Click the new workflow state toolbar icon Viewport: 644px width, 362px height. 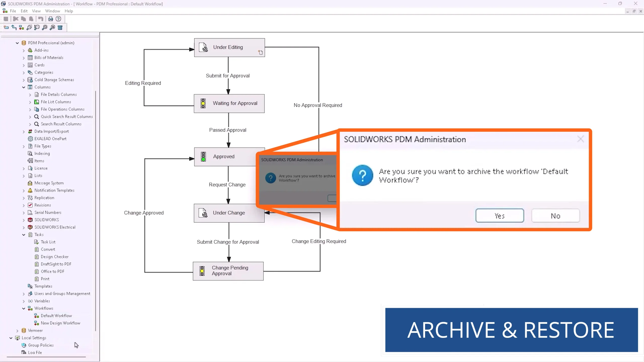pos(6,28)
